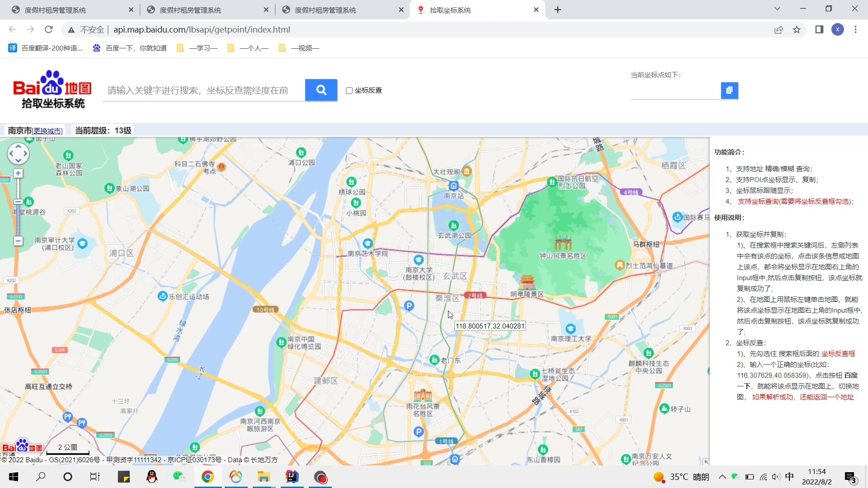Click the 七桥瓮生态湿地公园 marker
This screenshot has height=488, width=868.
tap(535, 374)
